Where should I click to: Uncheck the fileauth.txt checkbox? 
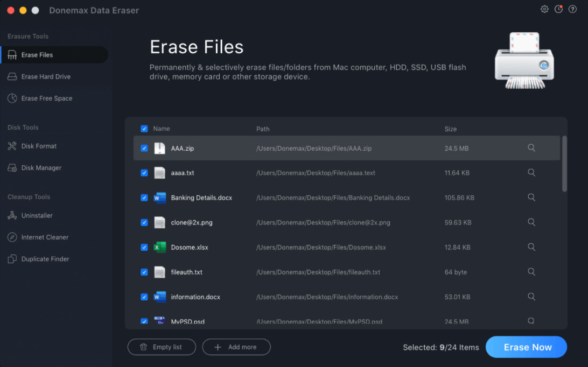click(144, 272)
